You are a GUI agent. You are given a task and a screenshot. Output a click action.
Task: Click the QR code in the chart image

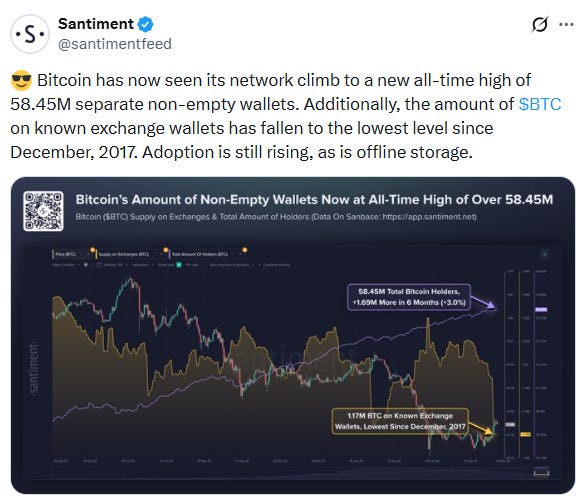click(x=43, y=211)
